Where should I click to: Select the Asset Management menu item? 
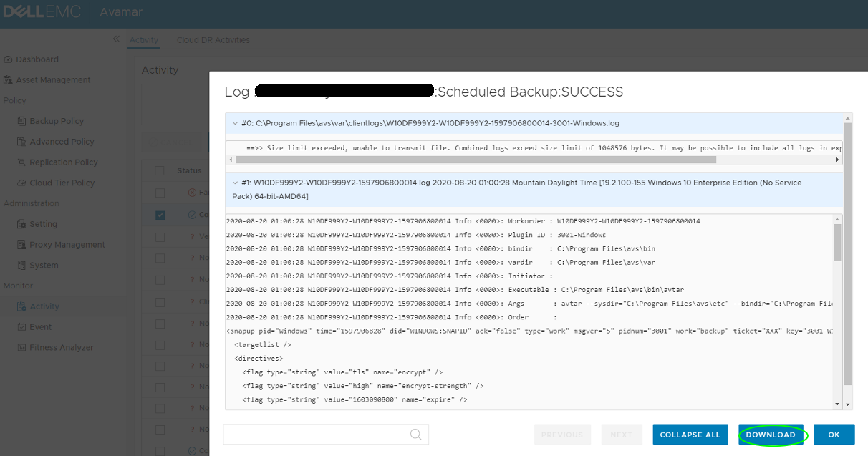53,80
